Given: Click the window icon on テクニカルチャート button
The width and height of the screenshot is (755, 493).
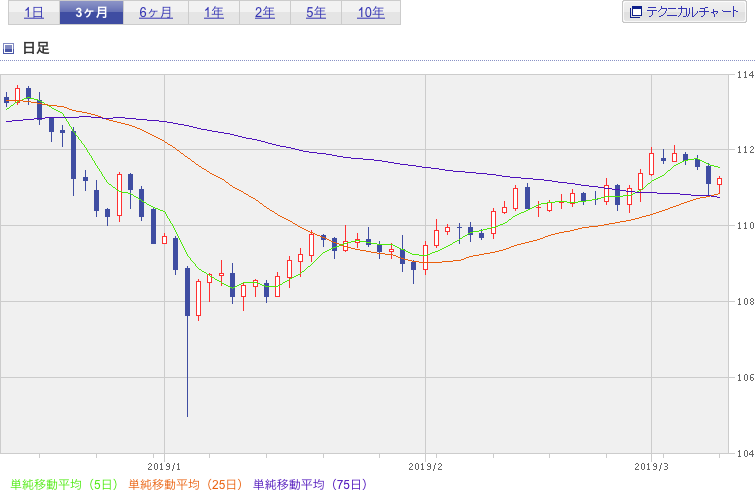Looking at the screenshot, I should [x=636, y=12].
